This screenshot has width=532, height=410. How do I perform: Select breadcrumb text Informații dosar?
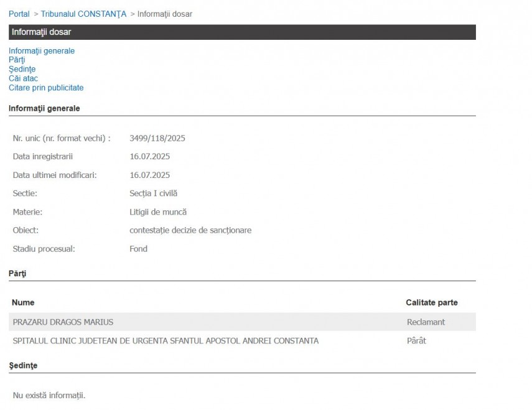pyautogui.click(x=165, y=14)
